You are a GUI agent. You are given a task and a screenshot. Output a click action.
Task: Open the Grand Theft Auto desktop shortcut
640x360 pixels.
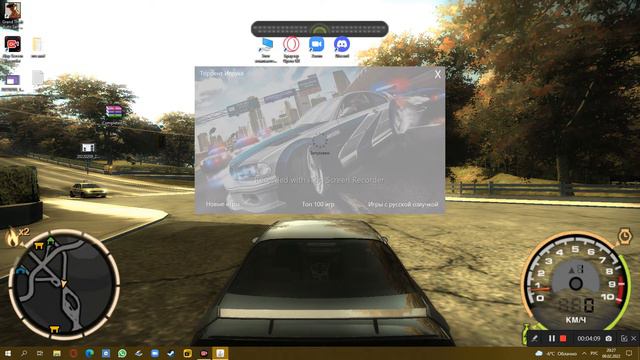(x=12, y=16)
